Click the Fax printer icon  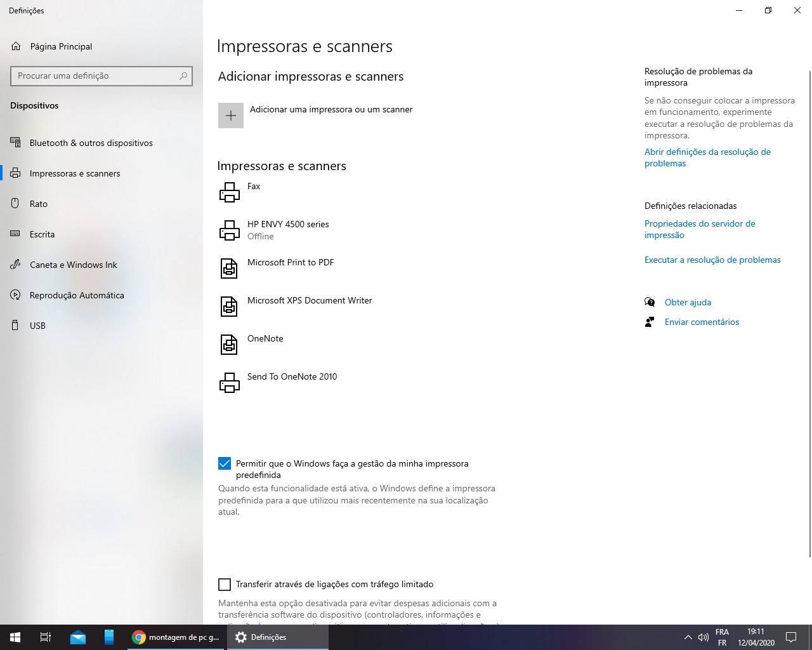(230, 192)
